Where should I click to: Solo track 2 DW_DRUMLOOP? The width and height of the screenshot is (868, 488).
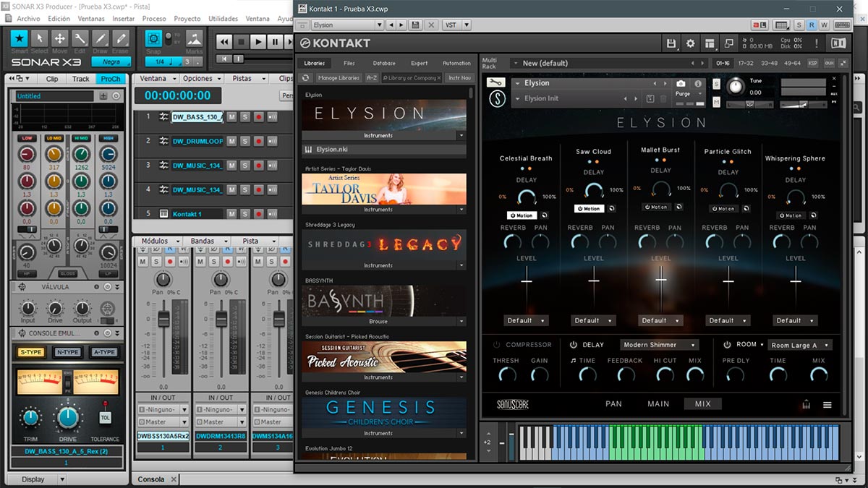[244, 141]
